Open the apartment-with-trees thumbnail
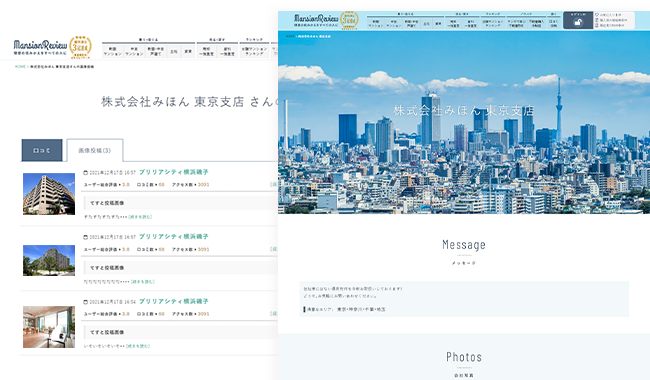This screenshot has height=380, width=650. tap(49, 260)
